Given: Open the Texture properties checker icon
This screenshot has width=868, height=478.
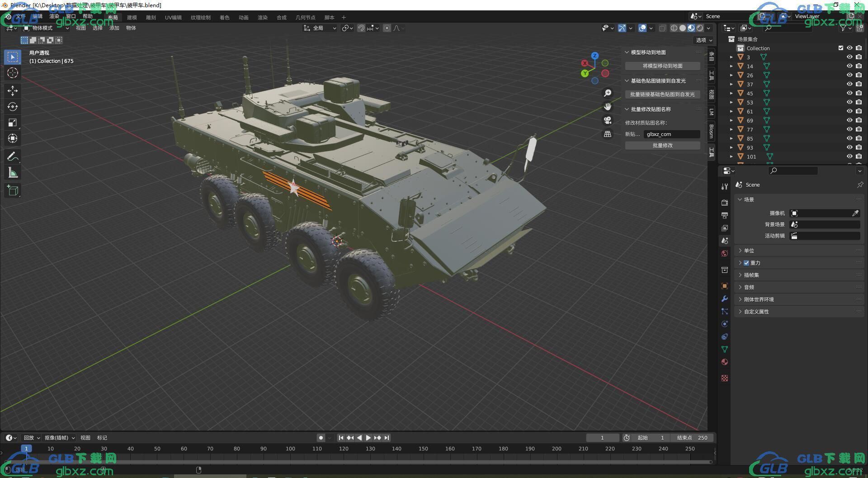Looking at the screenshot, I should (x=725, y=378).
